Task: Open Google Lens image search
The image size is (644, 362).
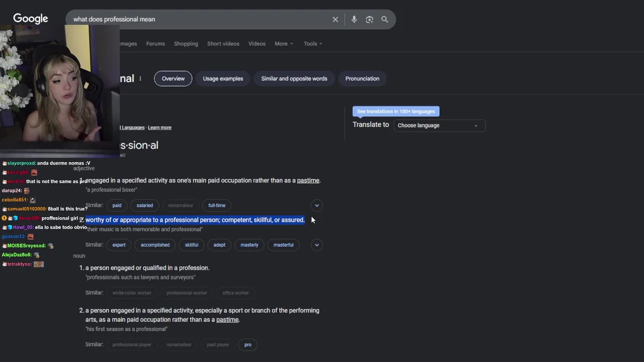Action: [369, 19]
